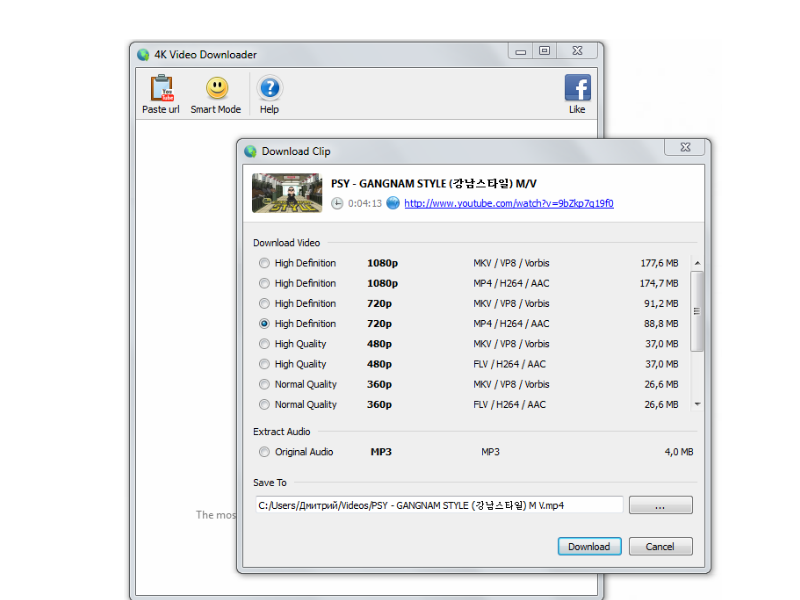Screen dimensions: 800x600
Task: Click the Download button
Action: tap(589, 546)
